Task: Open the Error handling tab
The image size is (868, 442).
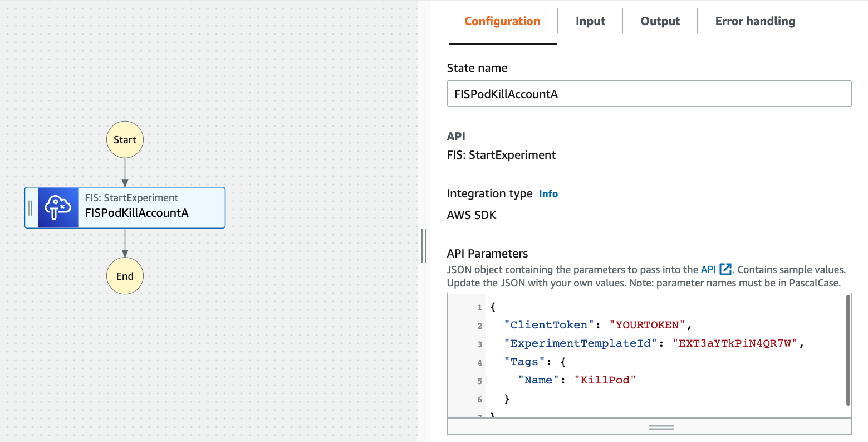Action: (756, 21)
